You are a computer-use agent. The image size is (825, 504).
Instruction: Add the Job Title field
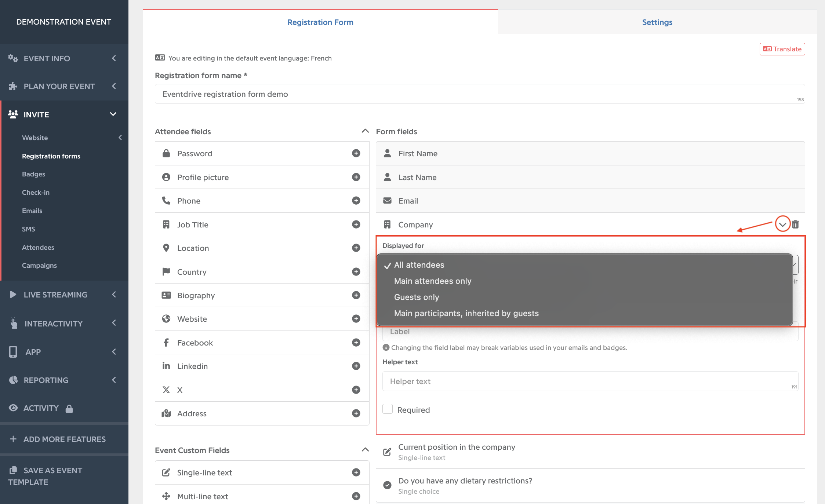[x=356, y=224]
